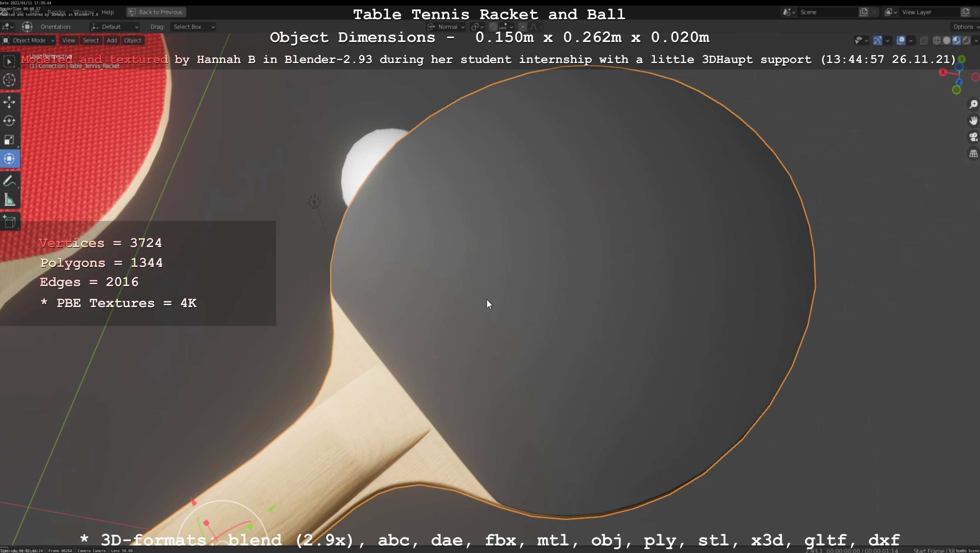
Task: Click the Zoom view magnifier icon
Action: pos(973,104)
